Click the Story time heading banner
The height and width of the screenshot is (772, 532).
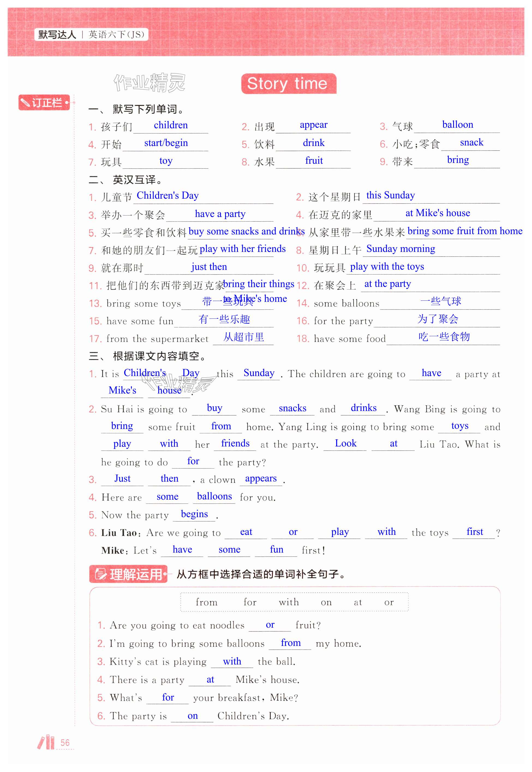click(x=288, y=83)
